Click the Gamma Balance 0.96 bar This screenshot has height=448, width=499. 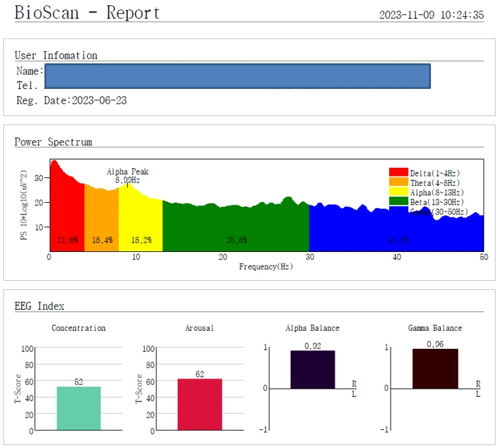click(x=435, y=369)
